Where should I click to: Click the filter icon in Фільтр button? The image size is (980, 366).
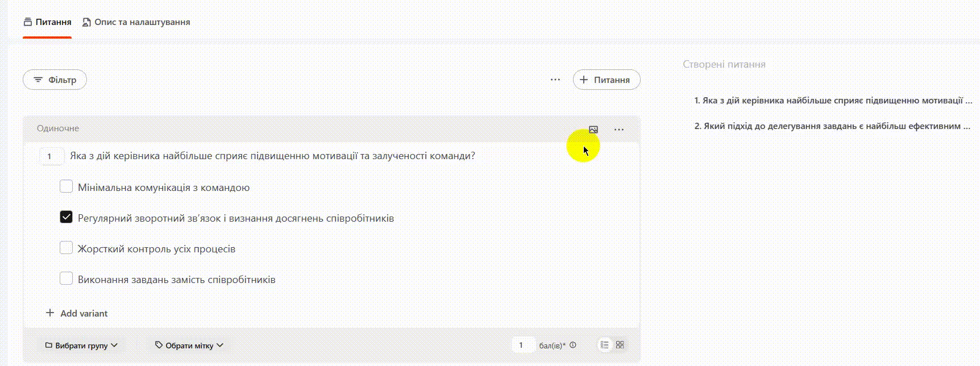[38, 80]
